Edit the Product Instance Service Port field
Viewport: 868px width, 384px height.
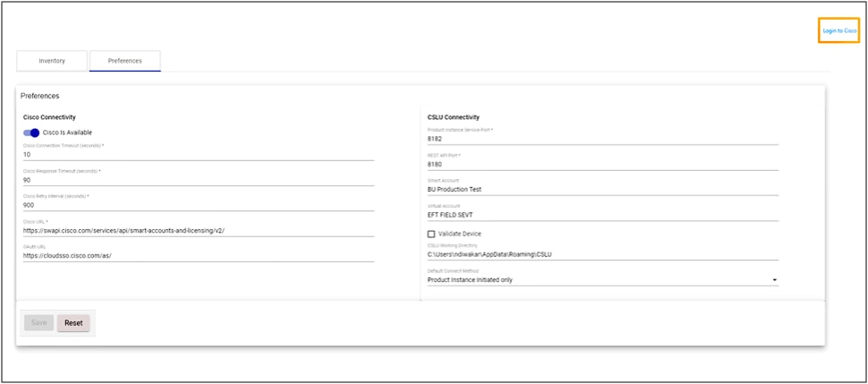[603, 139]
